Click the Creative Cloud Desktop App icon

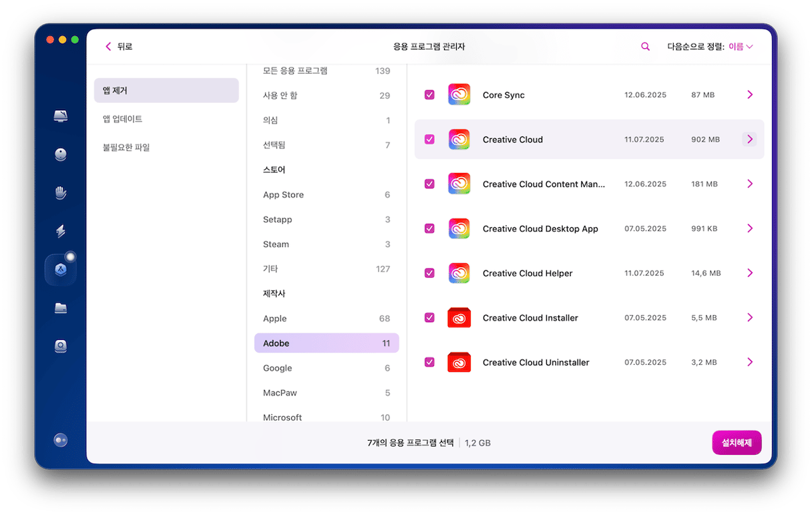(x=459, y=228)
